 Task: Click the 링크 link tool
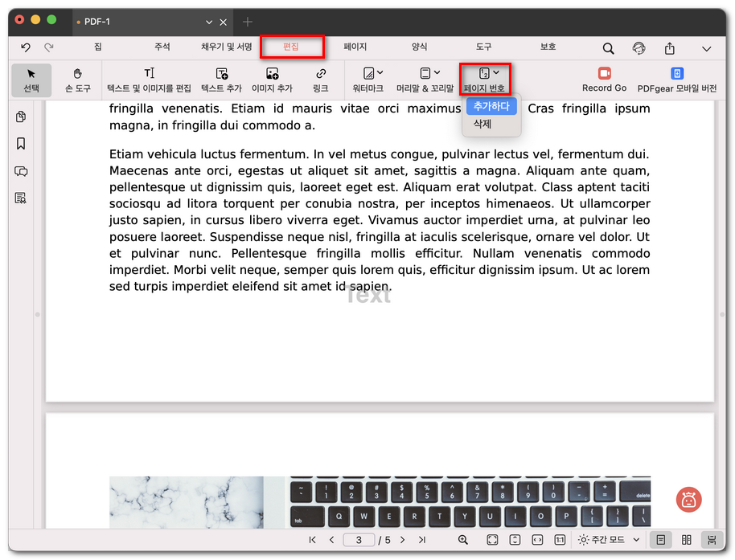(x=321, y=80)
